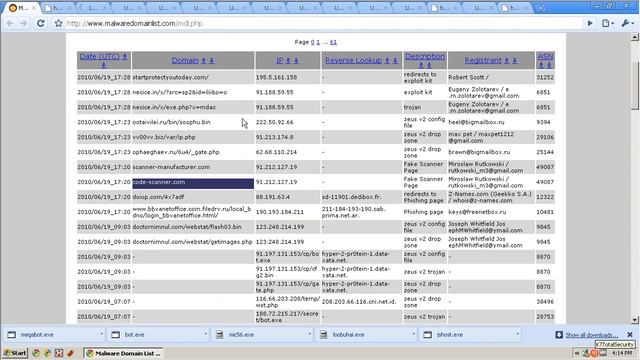
Task: Click the Reverse Lookup header link
Action: pyautogui.click(x=353, y=60)
